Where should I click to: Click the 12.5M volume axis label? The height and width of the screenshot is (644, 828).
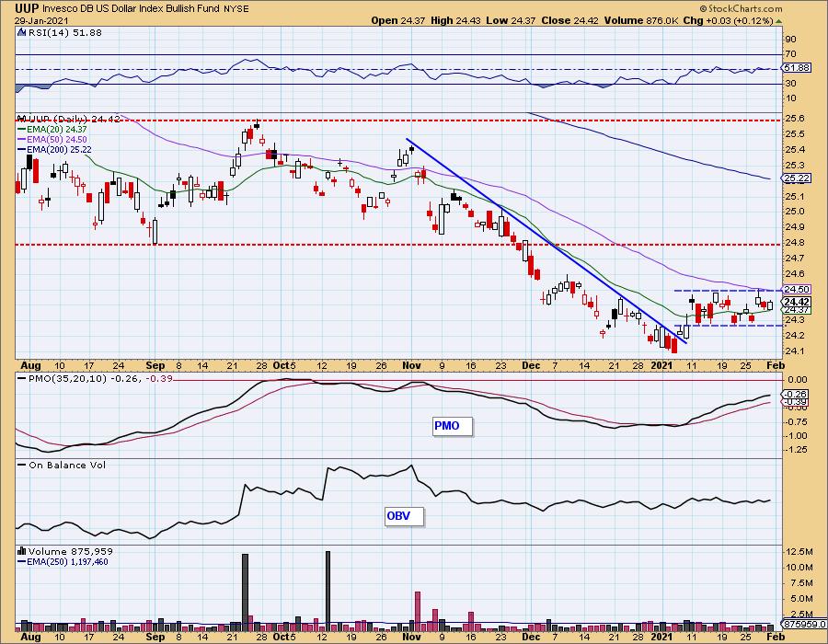799,552
